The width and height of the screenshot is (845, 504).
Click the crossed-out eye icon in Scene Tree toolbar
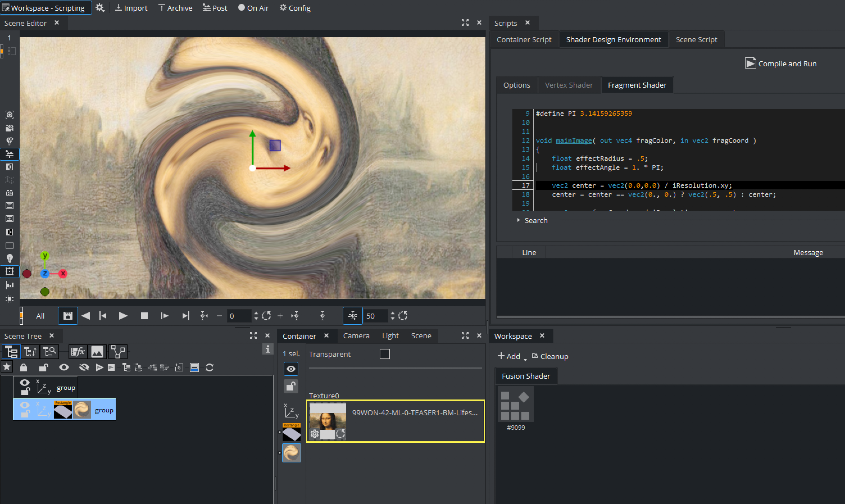coord(84,367)
